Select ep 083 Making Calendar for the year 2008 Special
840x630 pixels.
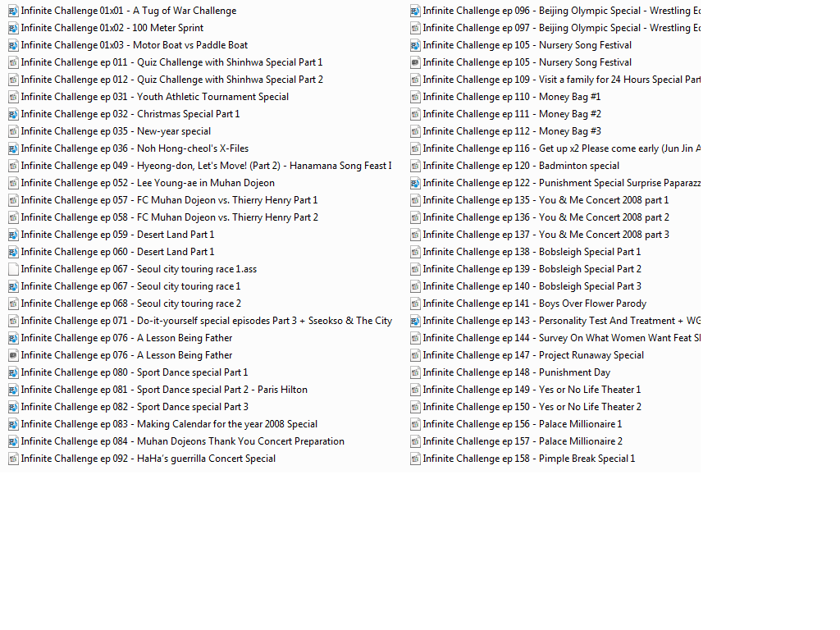tap(169, 424)
